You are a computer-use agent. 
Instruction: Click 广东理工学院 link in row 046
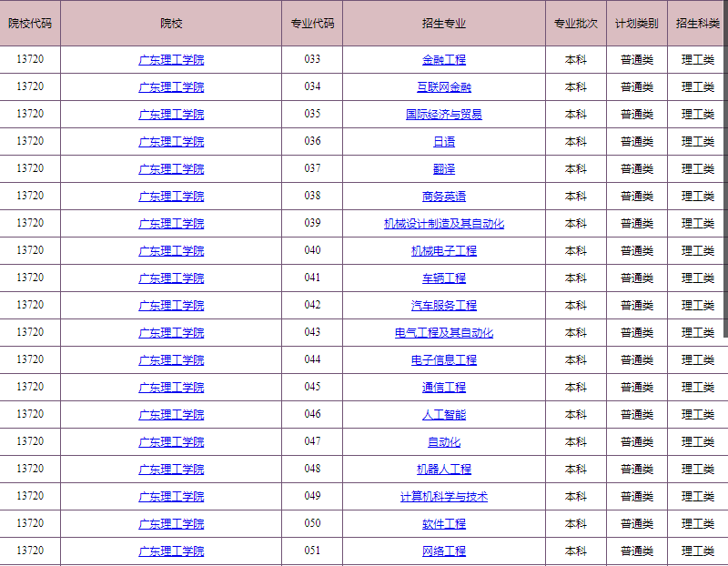pyautogui.click(x=171, y=415)
